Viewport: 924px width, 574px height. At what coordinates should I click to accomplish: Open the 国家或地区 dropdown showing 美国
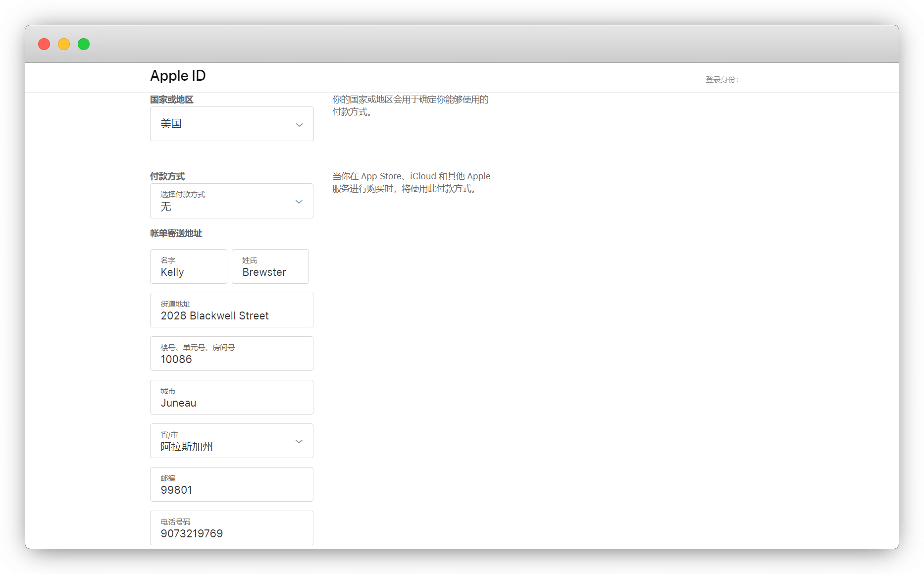[232, 124]
